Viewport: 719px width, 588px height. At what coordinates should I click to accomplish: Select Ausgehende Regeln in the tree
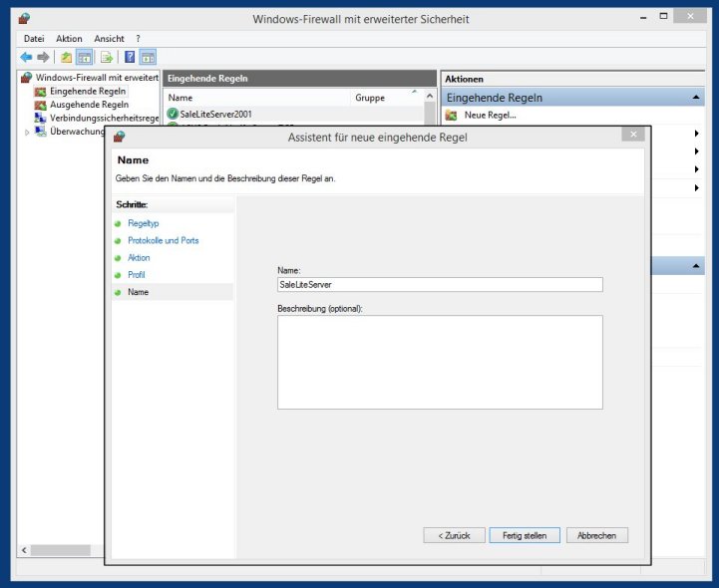pyautogui.click(x=89, y=104)
